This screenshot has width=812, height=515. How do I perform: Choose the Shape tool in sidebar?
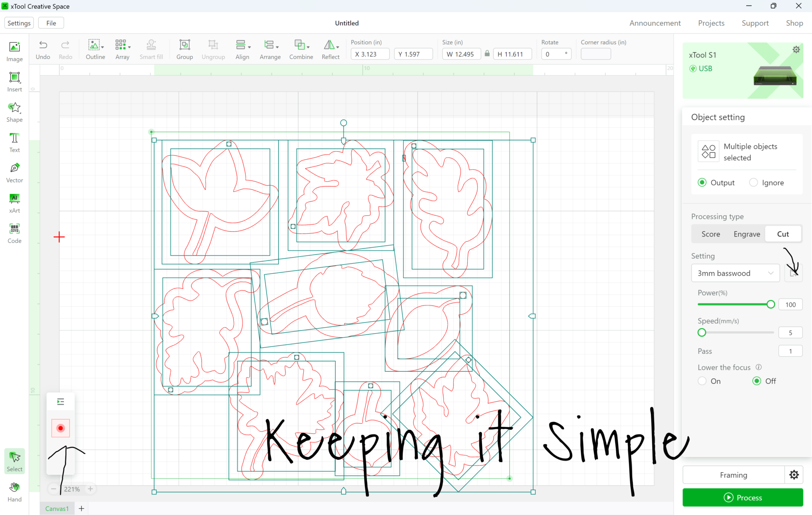point(15,108)
